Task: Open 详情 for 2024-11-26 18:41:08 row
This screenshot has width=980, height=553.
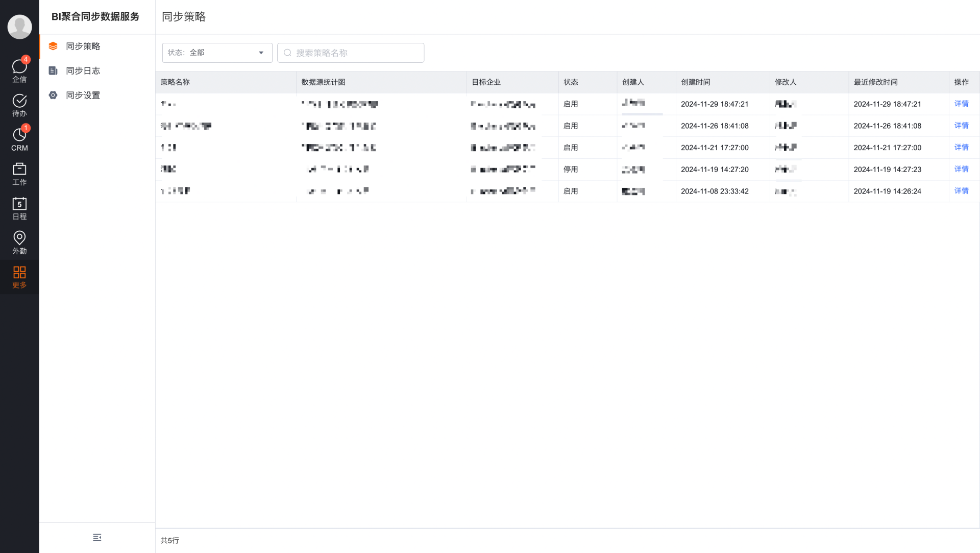Action: click(x=961, y=126)
